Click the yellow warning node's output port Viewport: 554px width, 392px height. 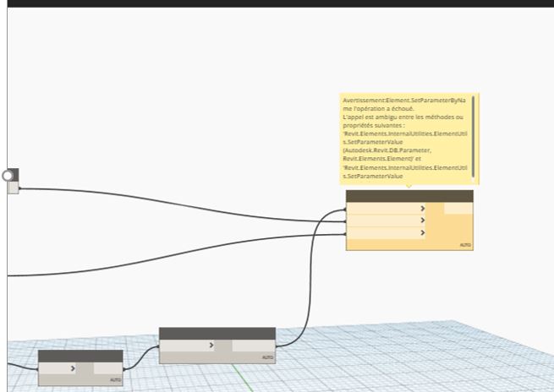tap(458, 208)
